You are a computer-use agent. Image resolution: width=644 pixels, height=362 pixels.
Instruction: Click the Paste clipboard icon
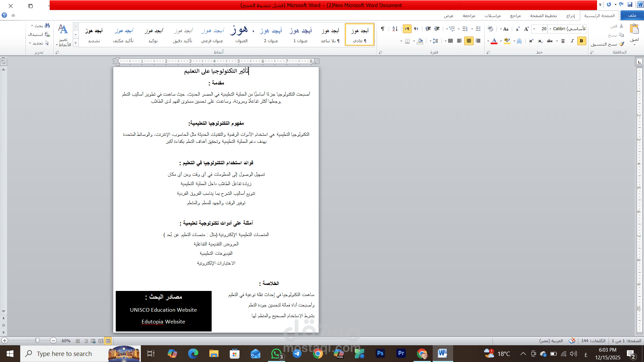tap(634, 29)
